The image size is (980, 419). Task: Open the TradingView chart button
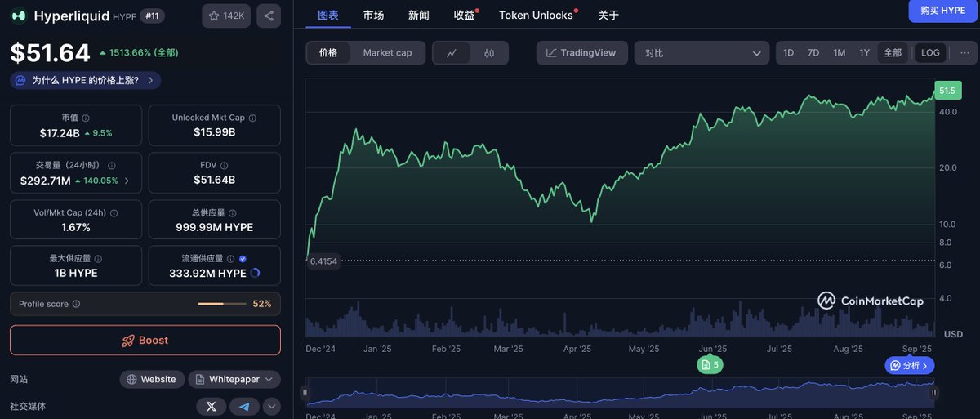(581, 53)
